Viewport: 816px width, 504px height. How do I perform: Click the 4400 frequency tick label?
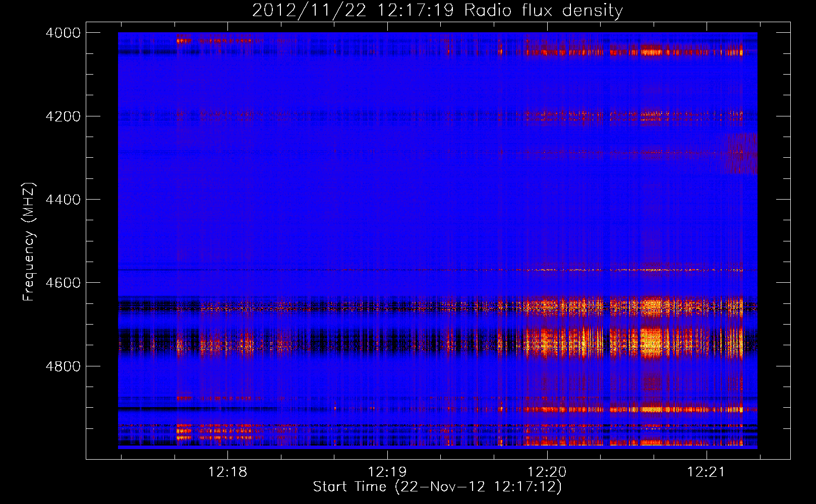coord(63,200)
